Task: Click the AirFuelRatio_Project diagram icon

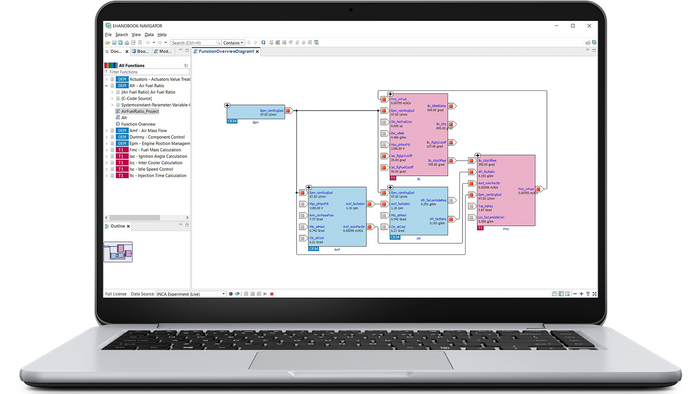Action: point(118,112)
